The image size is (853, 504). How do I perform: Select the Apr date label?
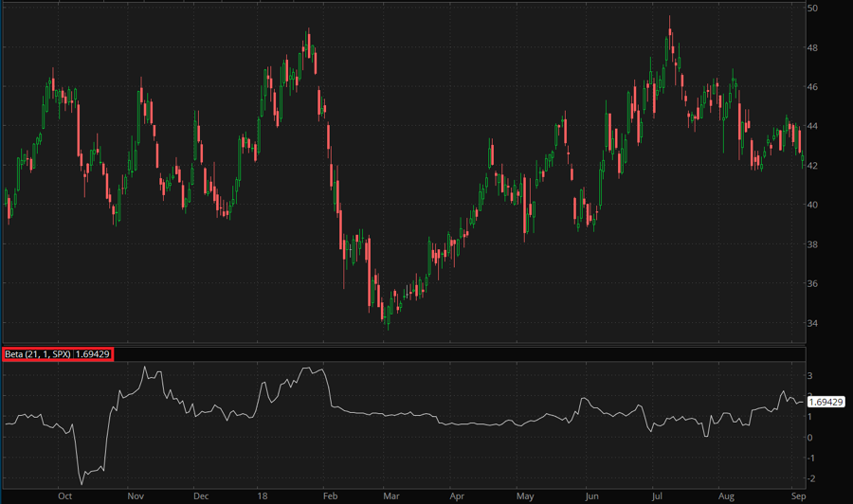[457, 495]
